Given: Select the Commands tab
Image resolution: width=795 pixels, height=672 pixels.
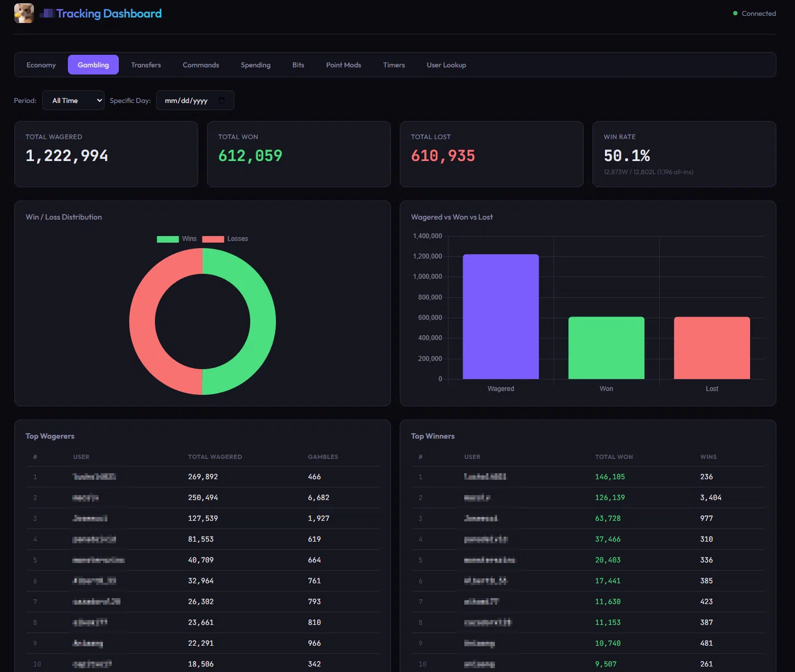Looking at the screenshot, I should click(200, 65).
